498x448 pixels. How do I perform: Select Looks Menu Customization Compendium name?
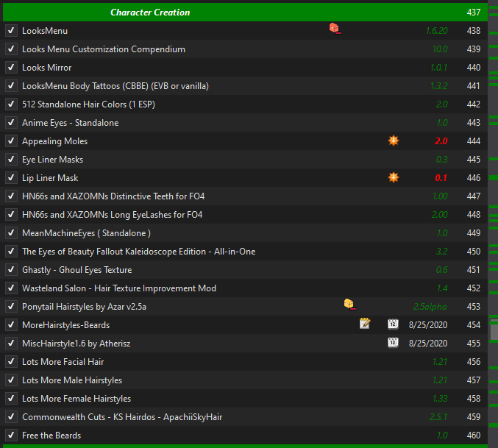[x=104, y=49]
